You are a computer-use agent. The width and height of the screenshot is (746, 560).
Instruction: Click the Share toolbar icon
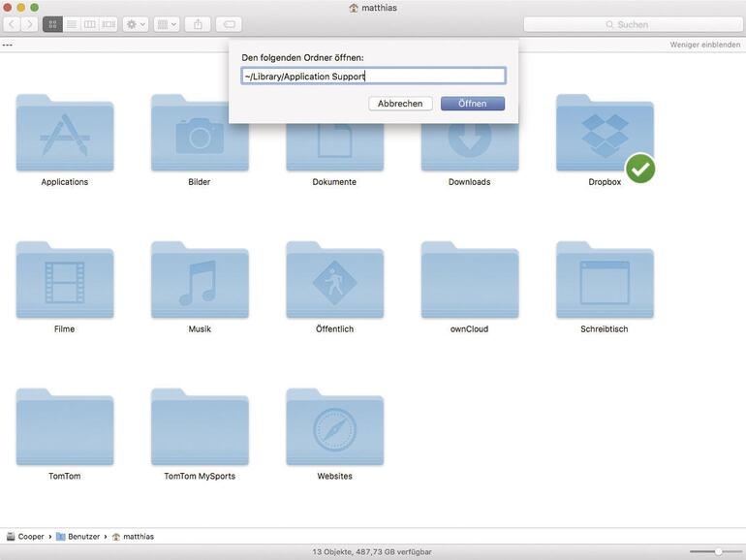tap(199, 24)
